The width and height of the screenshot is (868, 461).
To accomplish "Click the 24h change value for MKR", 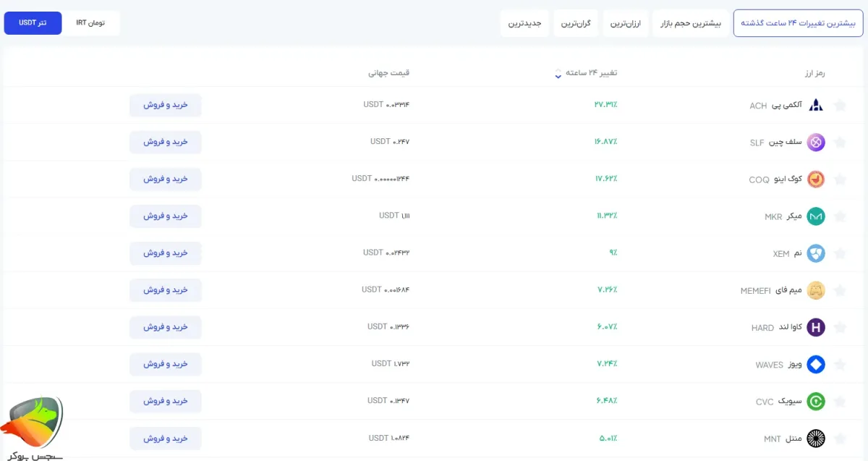I will tap(607, 216).
